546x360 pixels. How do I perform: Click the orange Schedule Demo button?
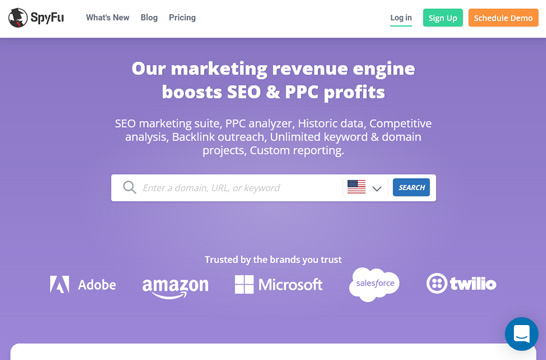tap(503, 18)
